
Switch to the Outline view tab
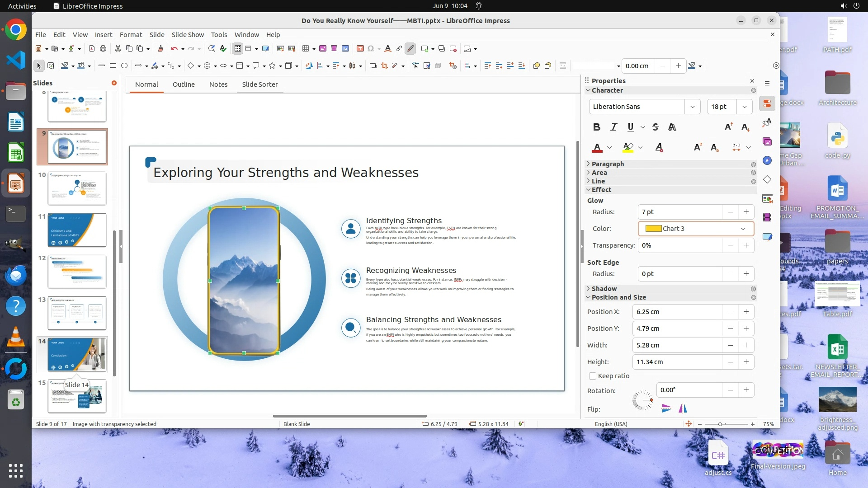click(184, 84)
